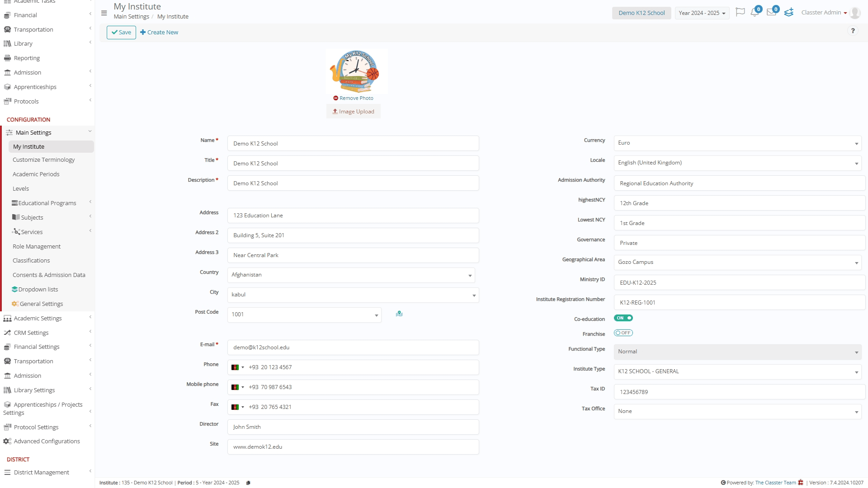The image size is (868, 488).
Task: Open Customize Terminology settings
Action: tap(43, 160)
